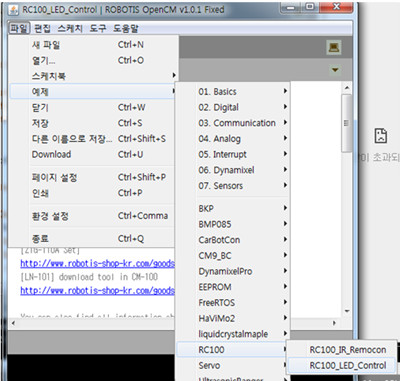Open the 파일 menu

point(19,28)
